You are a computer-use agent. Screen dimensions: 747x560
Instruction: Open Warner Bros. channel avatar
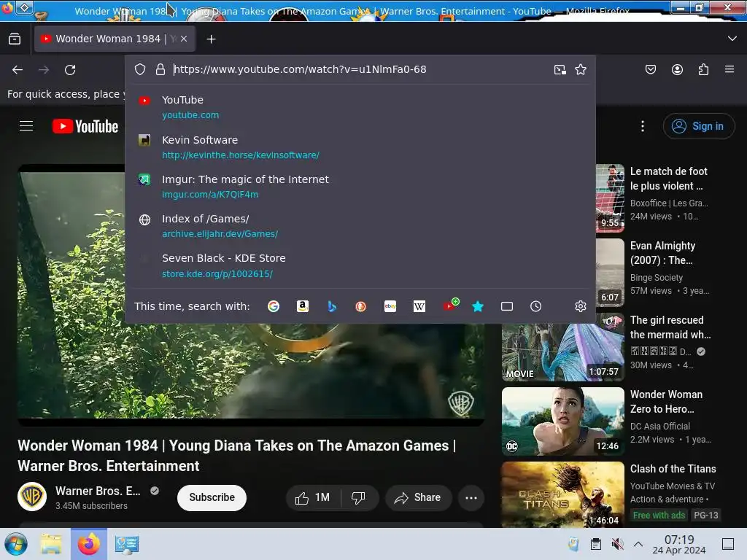(32, 497)
